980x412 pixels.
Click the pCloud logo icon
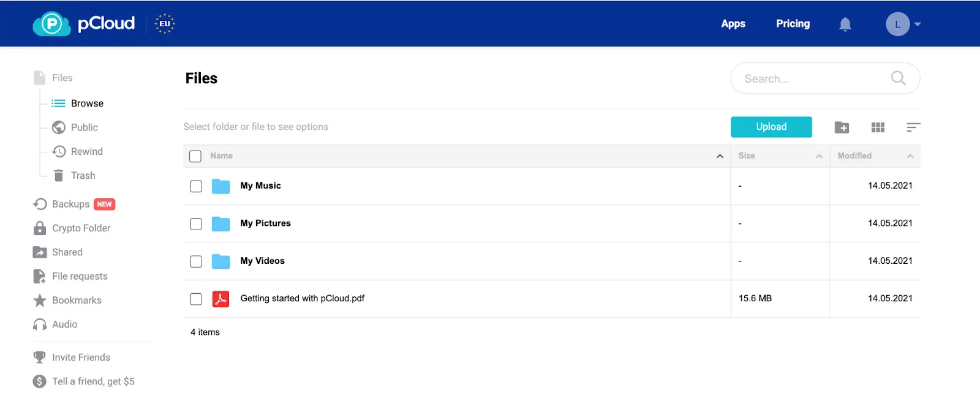(51, 24)
